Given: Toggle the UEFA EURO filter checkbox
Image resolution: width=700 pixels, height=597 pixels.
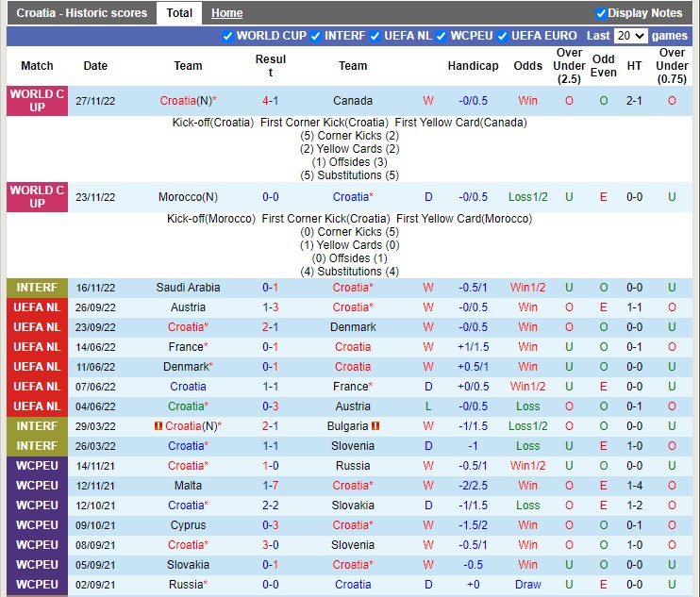Looking at the screenshot, I should click(x=502, y=36).
